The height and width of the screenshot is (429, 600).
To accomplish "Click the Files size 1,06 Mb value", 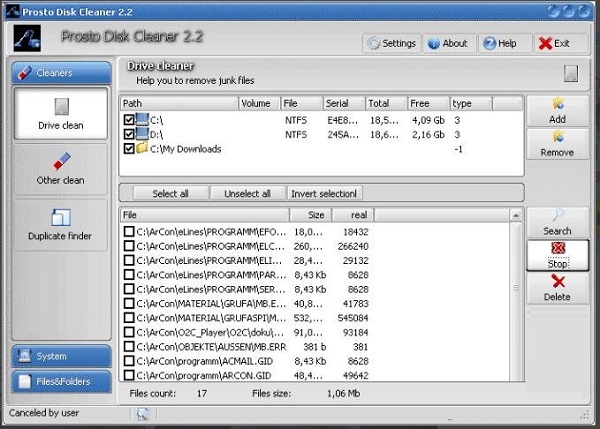I will (x=343, y=393).
